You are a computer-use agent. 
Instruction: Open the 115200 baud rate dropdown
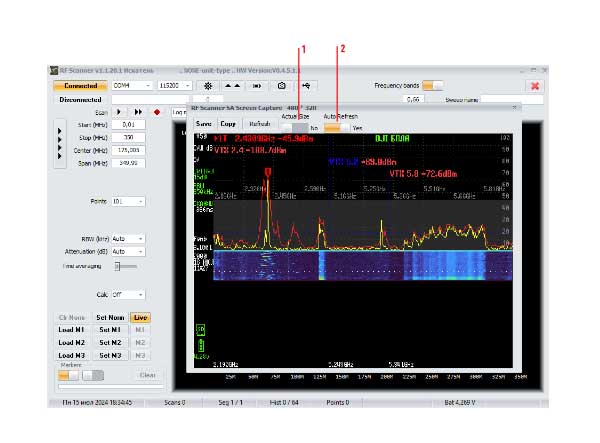click(x=174, y=86)
